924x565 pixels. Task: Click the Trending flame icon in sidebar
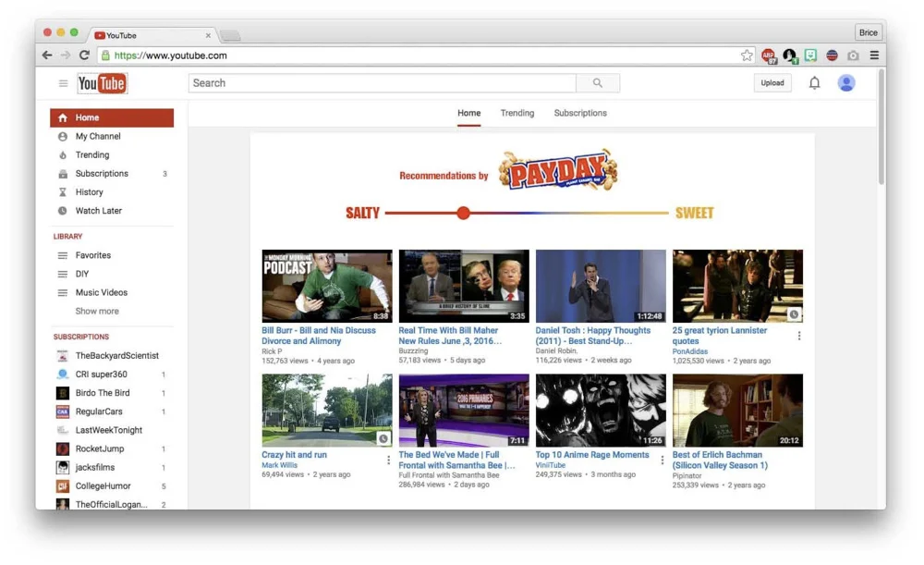coord(63,155)
